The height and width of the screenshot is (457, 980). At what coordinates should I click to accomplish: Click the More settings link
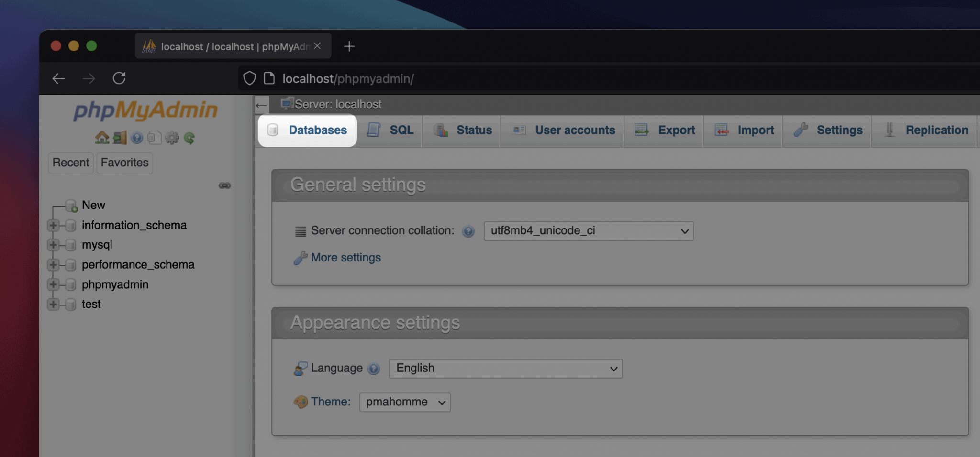(345, 258)
